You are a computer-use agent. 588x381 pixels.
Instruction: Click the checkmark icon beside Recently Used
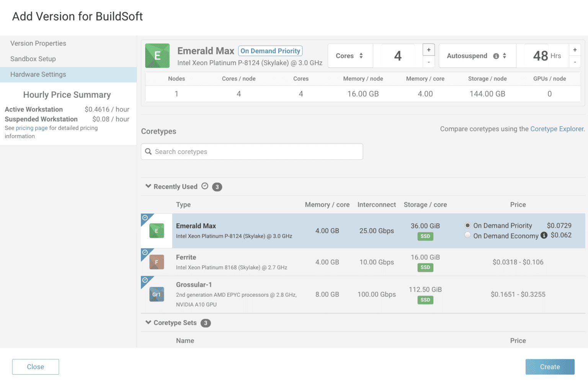tap(205, 186)
